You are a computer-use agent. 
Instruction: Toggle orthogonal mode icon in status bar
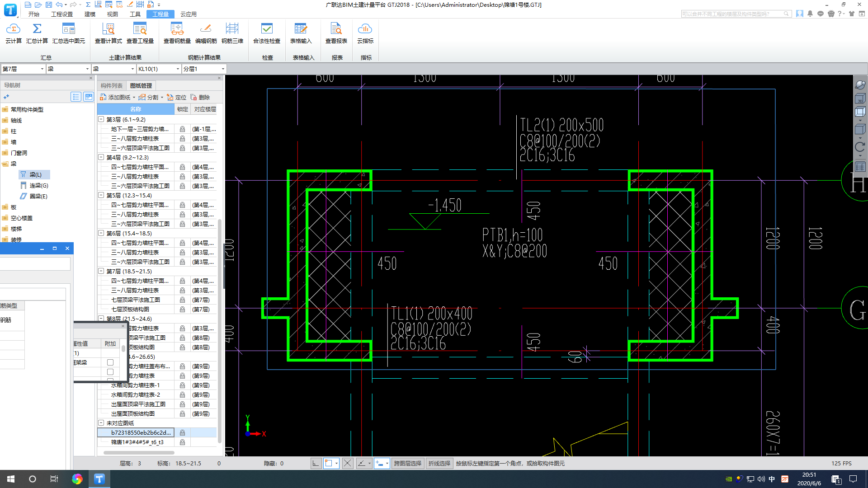(x=316, y=463)
